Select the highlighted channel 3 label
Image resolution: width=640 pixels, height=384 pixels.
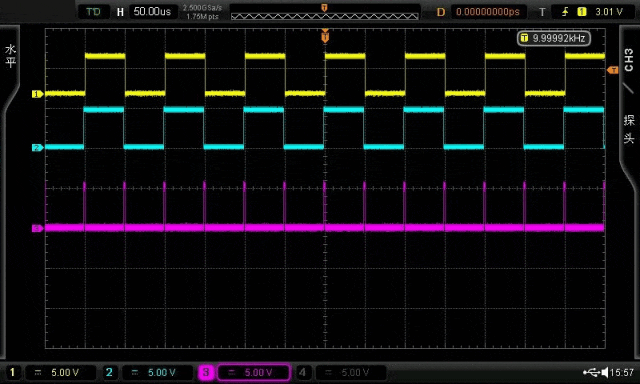tap(206, 372)
